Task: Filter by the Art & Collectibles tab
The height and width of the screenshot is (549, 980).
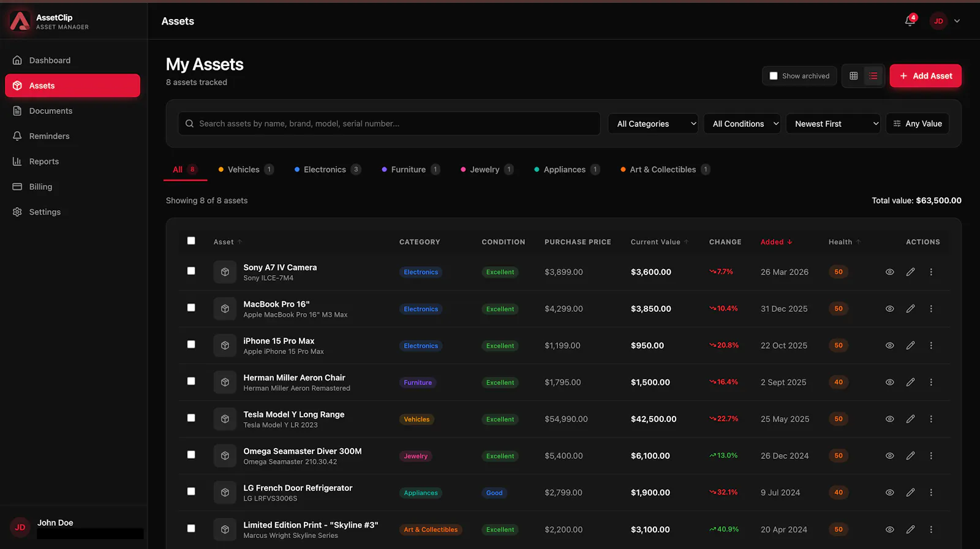Action: 665,170
